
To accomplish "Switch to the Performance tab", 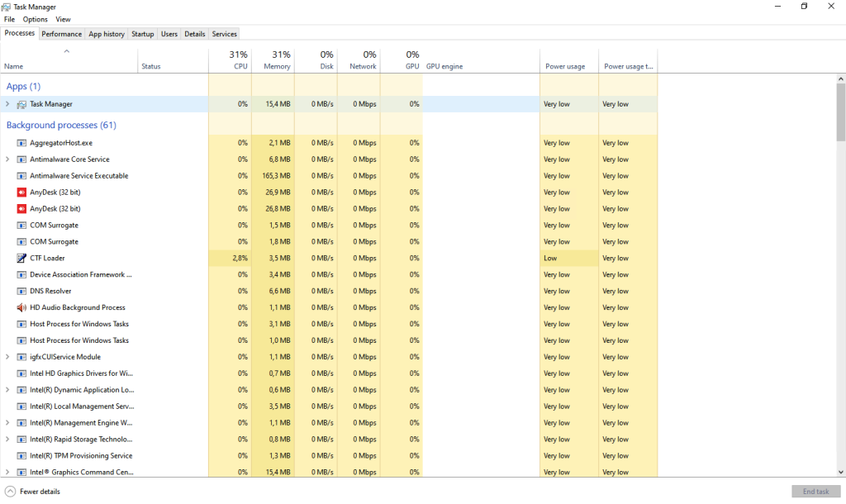I will [x=62, y=34].
